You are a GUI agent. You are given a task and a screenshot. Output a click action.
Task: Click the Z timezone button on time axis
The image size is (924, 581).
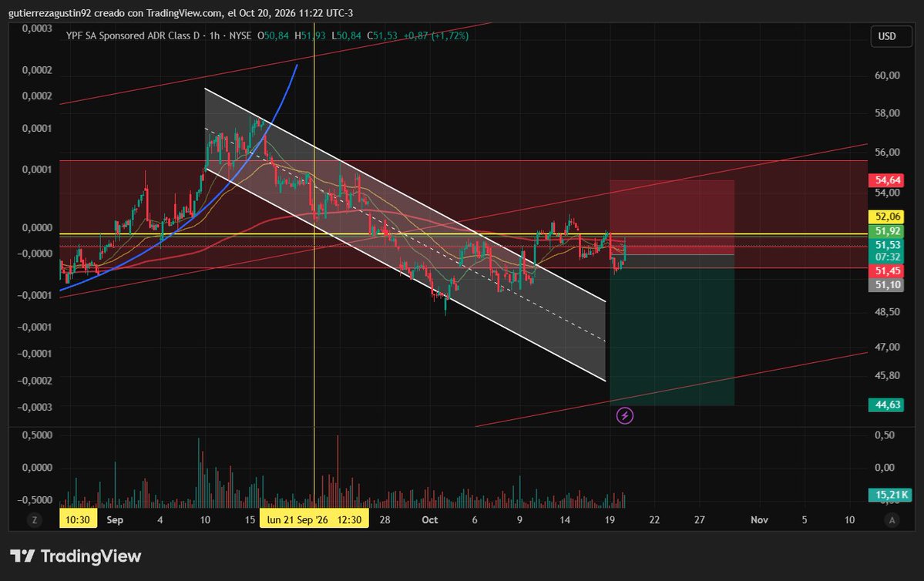[x=35, y=519]
